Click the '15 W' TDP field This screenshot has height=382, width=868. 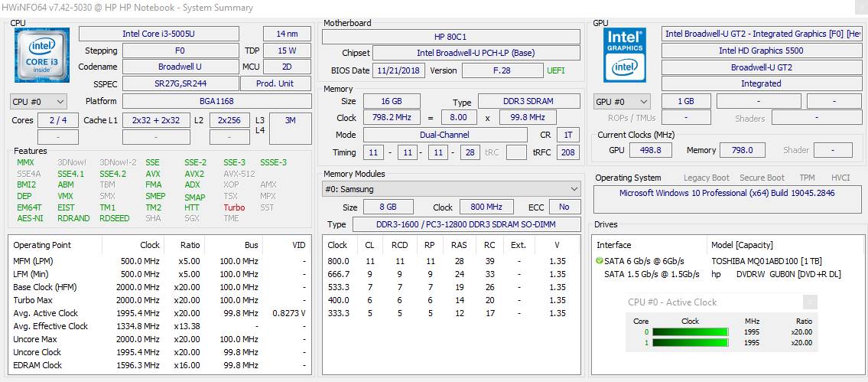point(287,51)
